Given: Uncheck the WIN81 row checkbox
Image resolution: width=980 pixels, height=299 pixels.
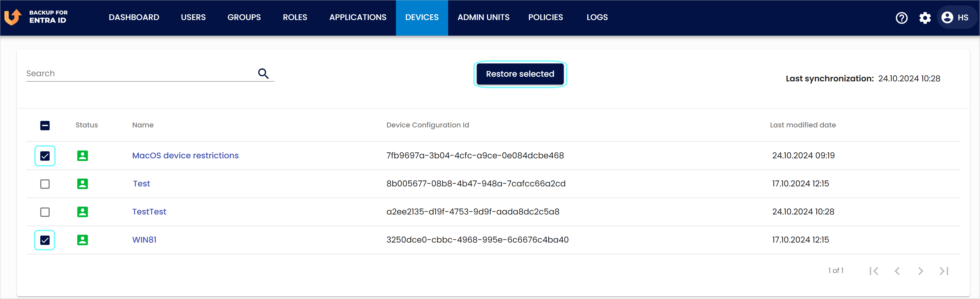Looking at the screenshot, I should pyautogui.click(x=45, y=240).
